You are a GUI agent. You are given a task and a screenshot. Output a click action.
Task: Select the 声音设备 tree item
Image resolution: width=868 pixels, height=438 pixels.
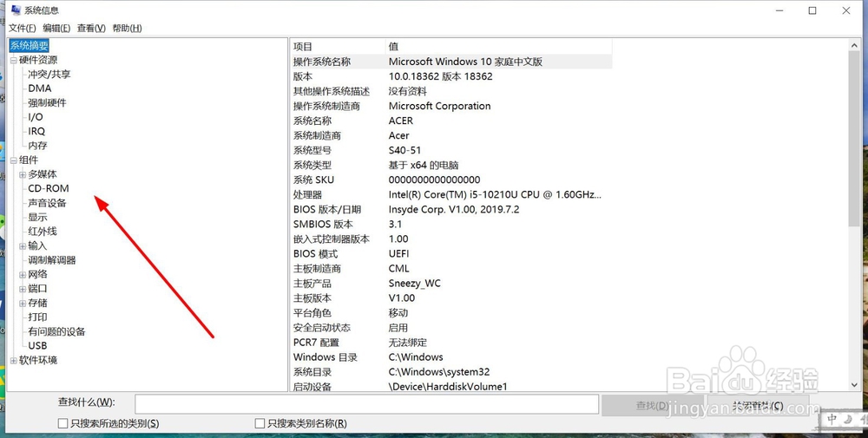pyautogui.click(x=47, y=203)
